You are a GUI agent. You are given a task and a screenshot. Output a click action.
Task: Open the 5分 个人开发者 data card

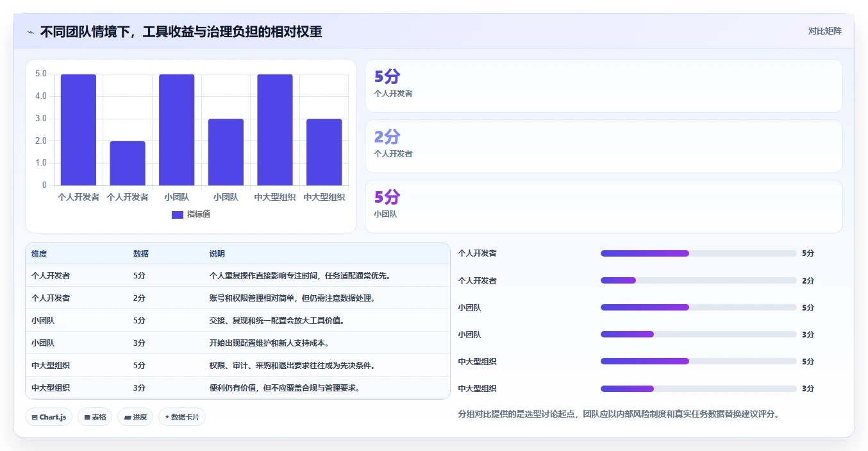(603, 86)
